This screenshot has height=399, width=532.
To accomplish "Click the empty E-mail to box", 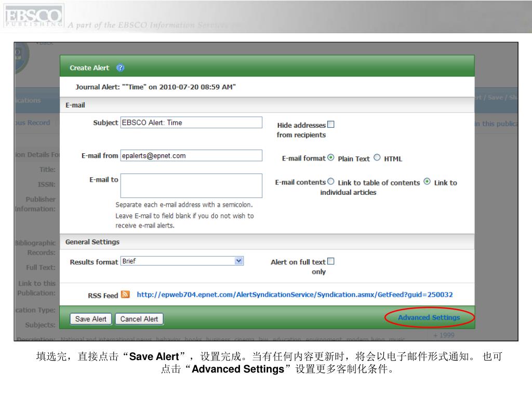I will click(x=191, y=185).
